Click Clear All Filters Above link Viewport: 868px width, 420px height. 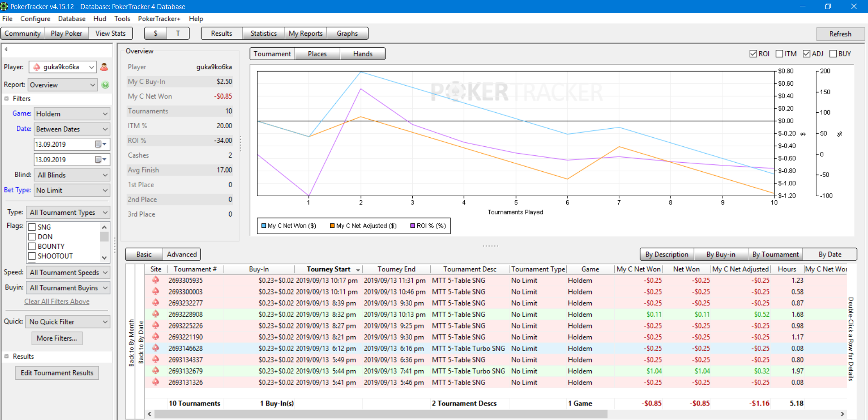tap(57, 301)
